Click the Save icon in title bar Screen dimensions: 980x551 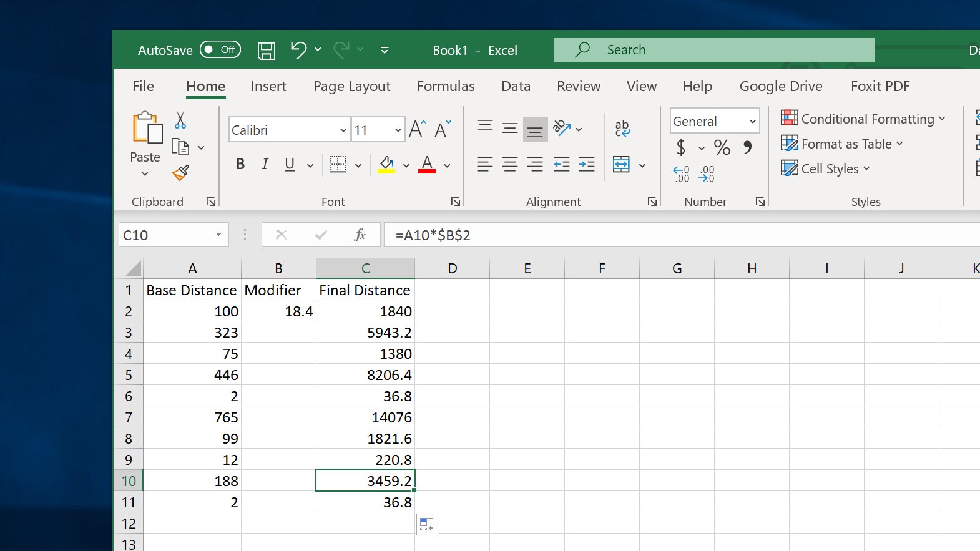[267, 51]
